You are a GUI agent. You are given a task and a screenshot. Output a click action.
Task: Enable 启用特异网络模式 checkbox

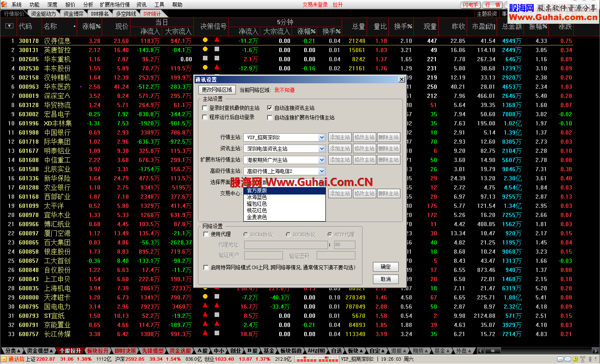(206, 267)
